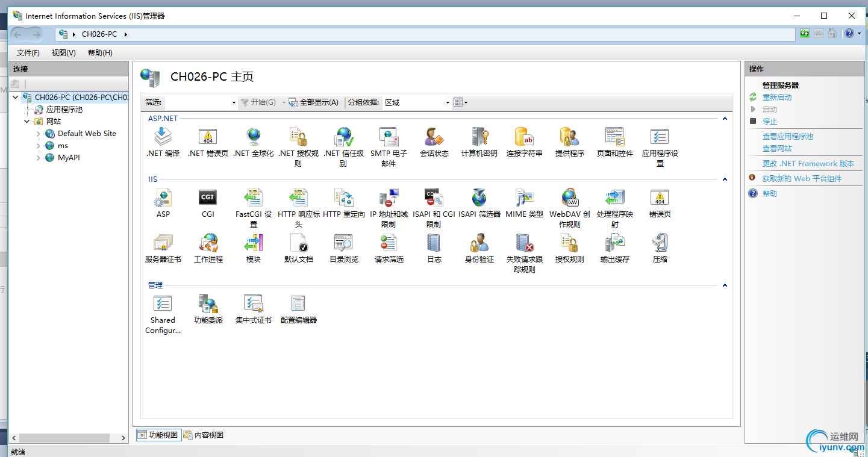Open the 默认文档 feature
The height and width of the screenshot is (457, 868).
point(298,248)
